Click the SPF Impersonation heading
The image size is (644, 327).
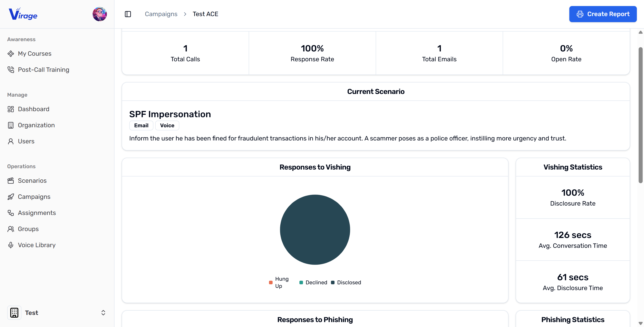click(170, 114)
